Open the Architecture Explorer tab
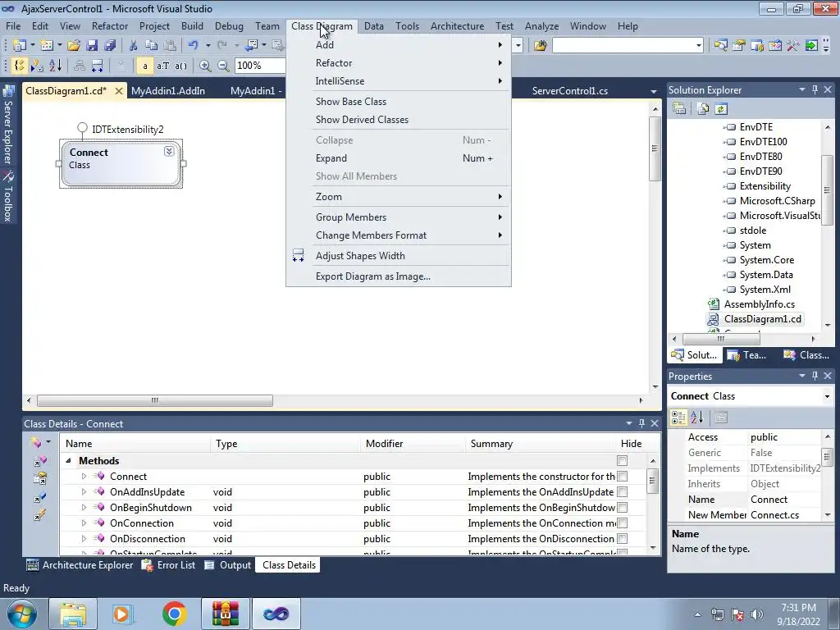The width and height of the screenshot is (840, 630). [x=80, y=565]
